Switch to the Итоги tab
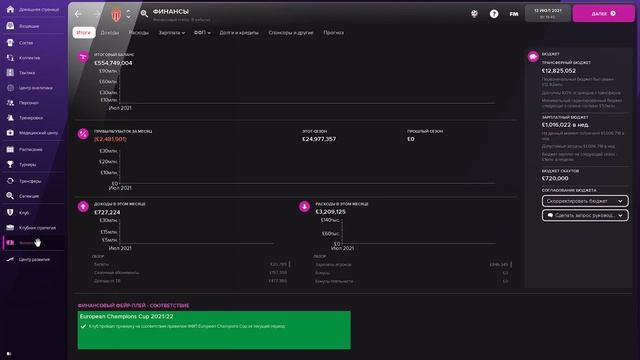 pyautogui.click(x=84, y=33)
